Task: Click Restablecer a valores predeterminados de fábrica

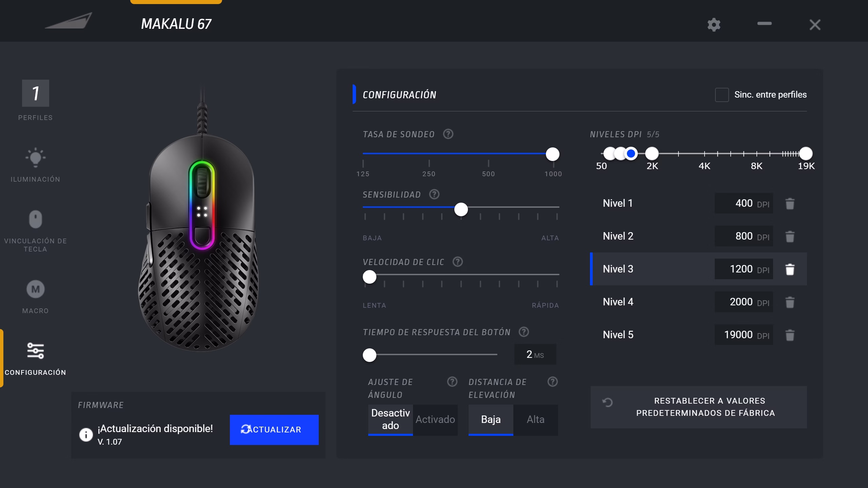Action: 698,407
